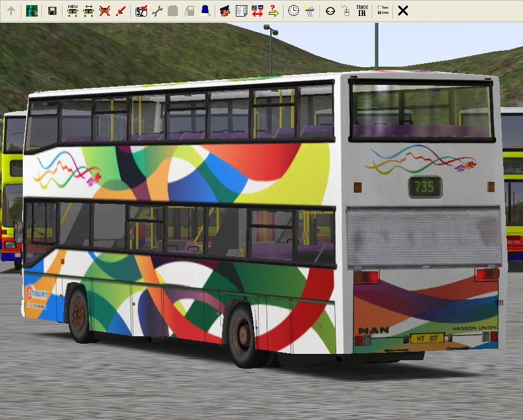Open the document list icon
This screenshot has width=523, height=420.
pyautogui.click(x=242, y=11)
